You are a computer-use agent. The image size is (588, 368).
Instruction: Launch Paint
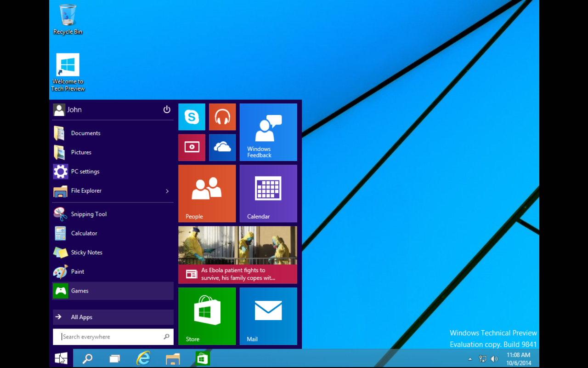(x=113, y=272)
